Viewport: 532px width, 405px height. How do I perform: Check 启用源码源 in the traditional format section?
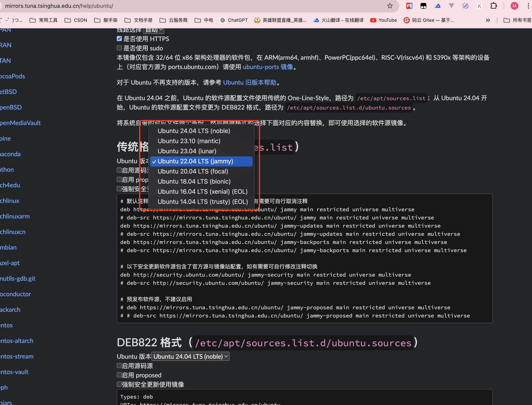tap(119, 170)
